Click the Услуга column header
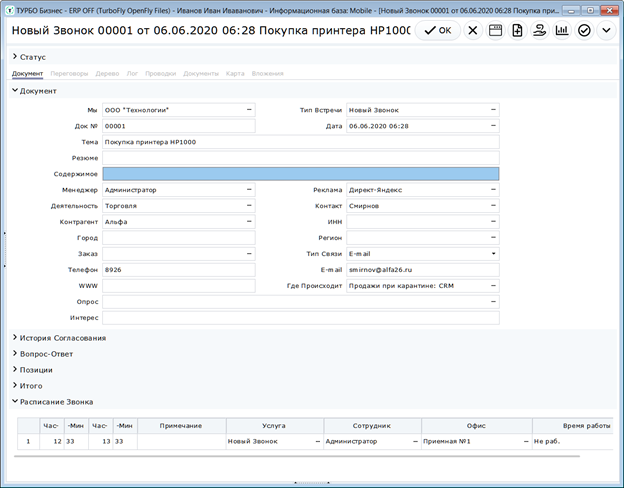Screen dimensions: 624x488 pyautogui.click(x=275, y=426)
